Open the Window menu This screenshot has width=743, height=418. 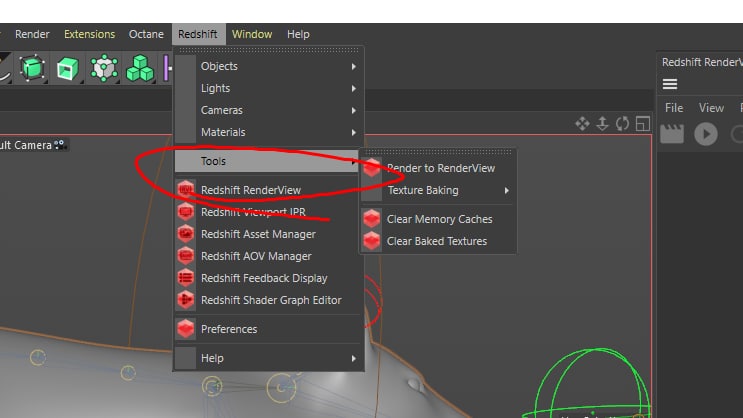pyautogui.click(x=252, y=34)
